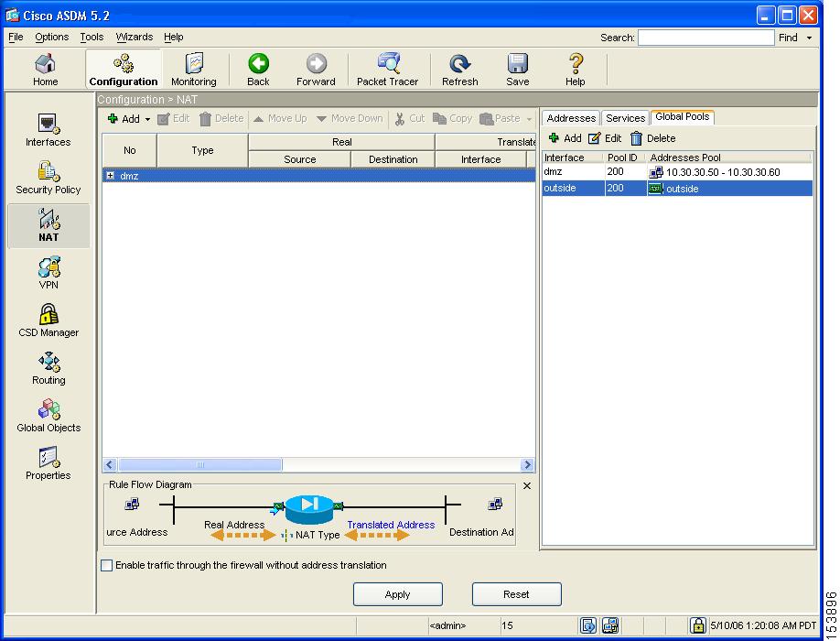The height and width of the screenshot is (641, 840).
Task: Delete the selected global pool
Action: click(653, 138)
